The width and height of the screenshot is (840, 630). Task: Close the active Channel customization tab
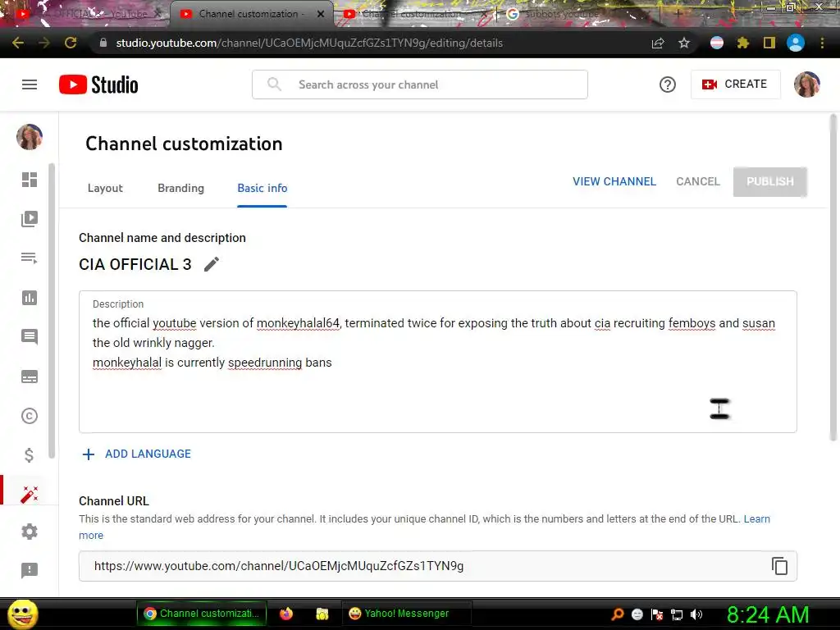pos(321,15)
